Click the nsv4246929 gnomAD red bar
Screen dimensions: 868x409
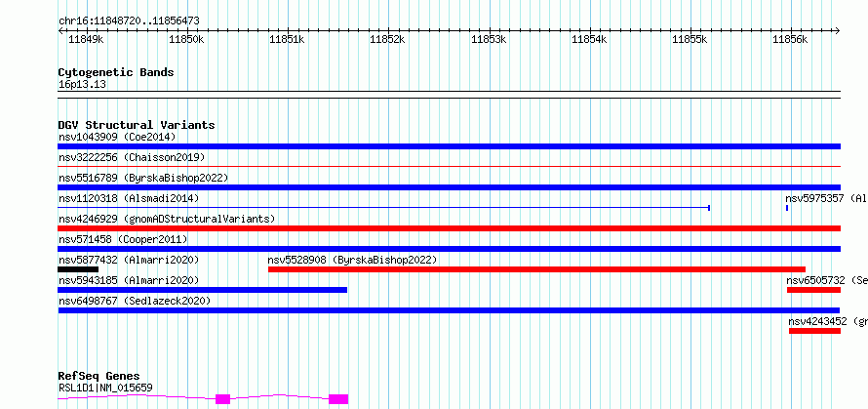[x=449, y=228]
